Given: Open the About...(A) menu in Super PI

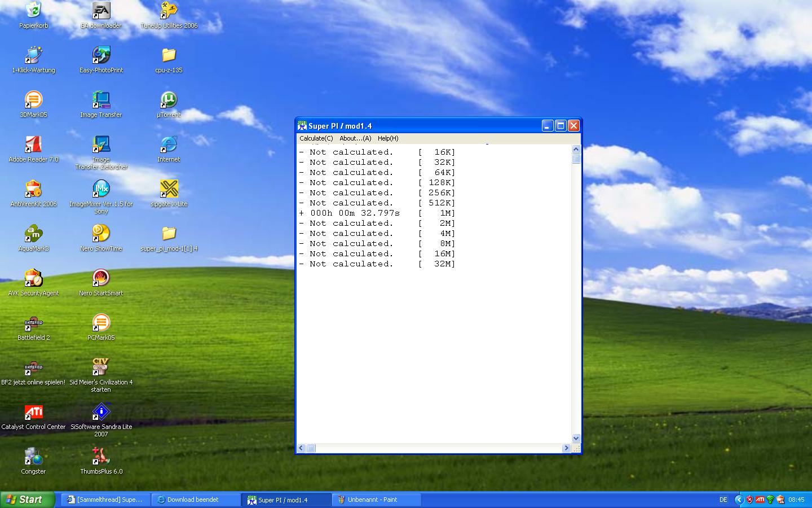Looking at the screenshot, I should (355, 138).
